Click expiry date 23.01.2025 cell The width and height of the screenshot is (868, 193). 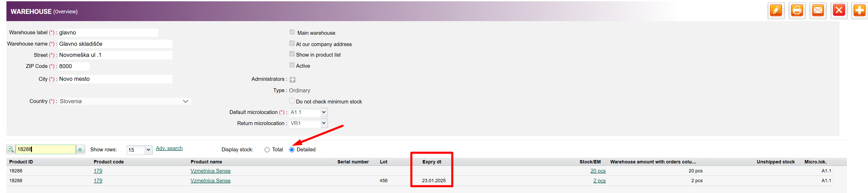click(x=434, y=181)
